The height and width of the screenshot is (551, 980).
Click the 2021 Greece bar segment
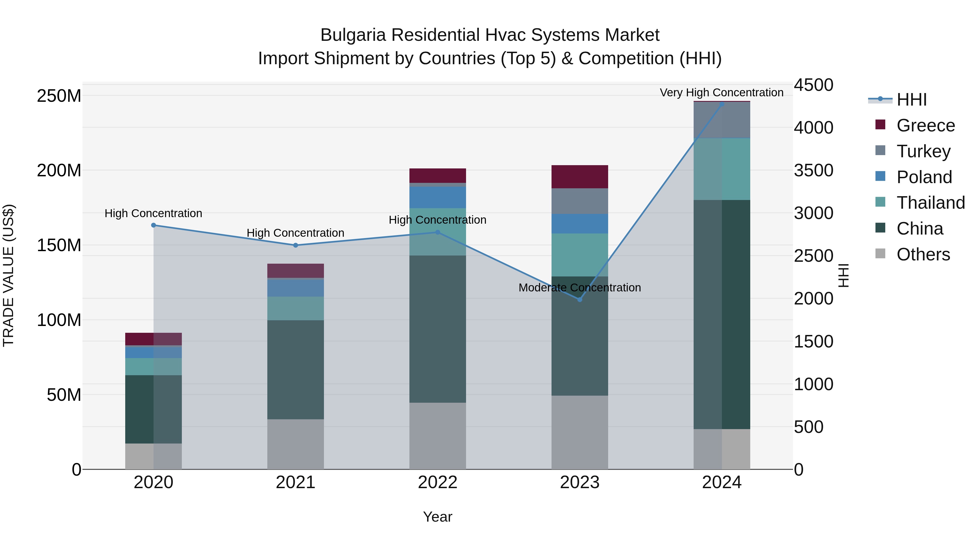tap(296, 271)
